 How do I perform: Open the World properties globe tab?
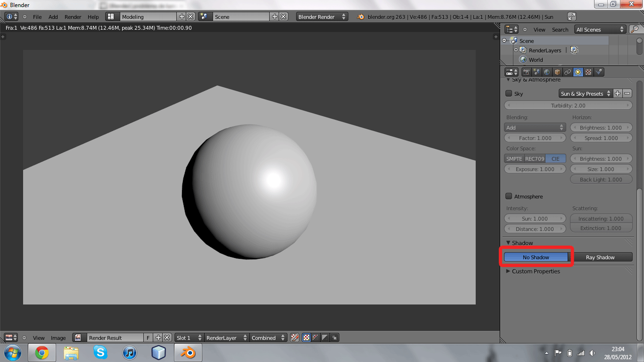pyautogui.click(x=547, y=72)
